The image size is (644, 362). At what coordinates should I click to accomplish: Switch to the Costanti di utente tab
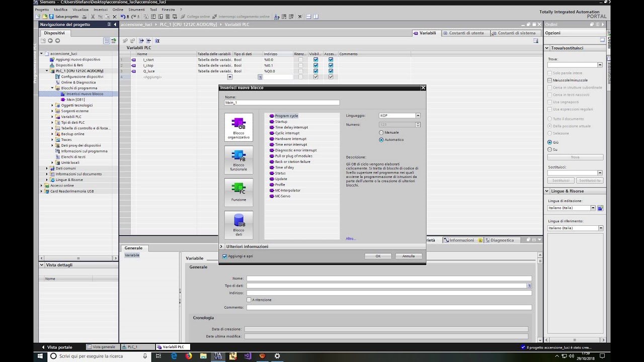coord(463,33)
